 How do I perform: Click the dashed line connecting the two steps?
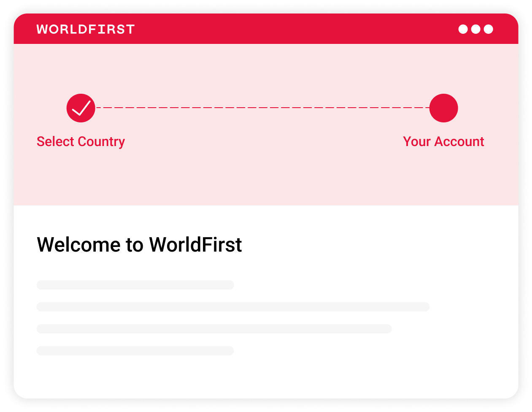tap(262, 108)
